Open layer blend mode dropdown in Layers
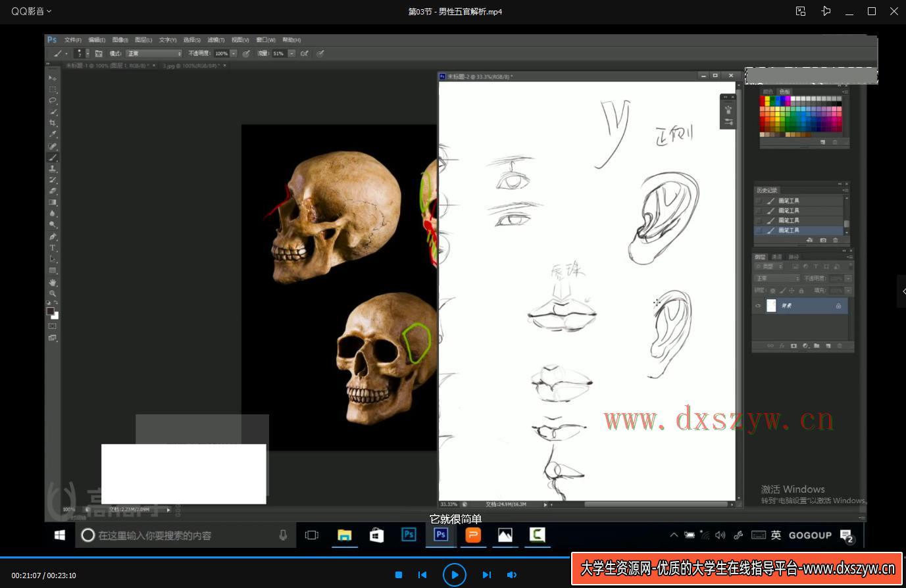The width and height of the screenshot is (906, 588). (777, 278)
